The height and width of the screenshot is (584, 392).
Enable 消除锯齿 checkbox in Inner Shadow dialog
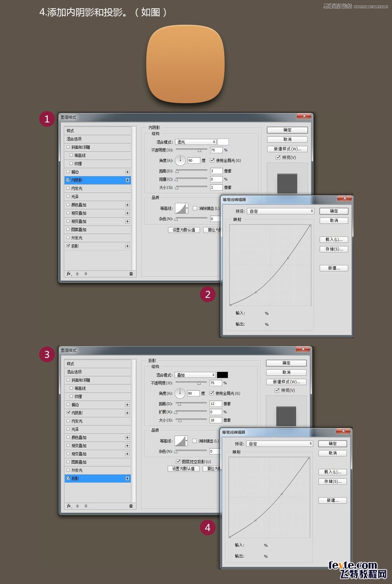[x=195, y=208]
